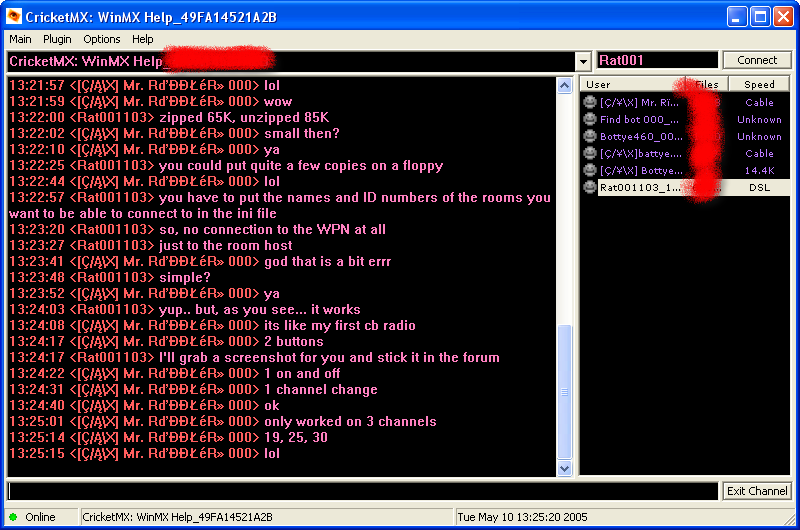Maximize the CricketMX window

(760, 16)
